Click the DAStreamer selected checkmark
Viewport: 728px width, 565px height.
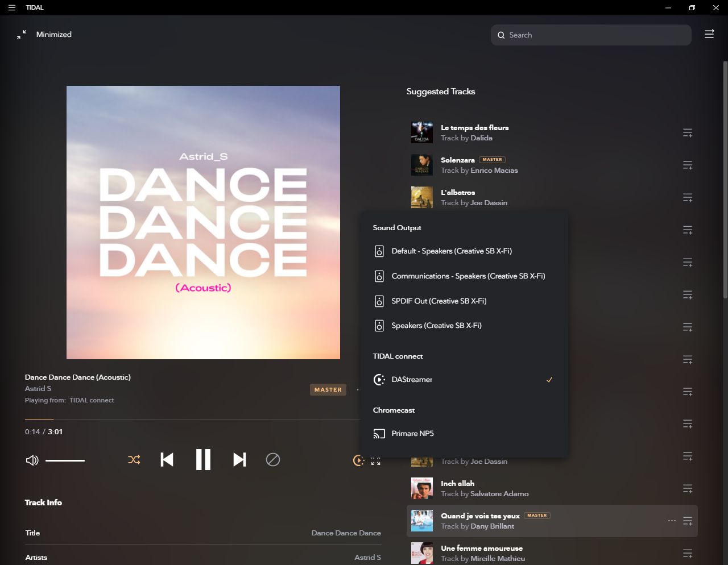pyautogui.click(x=549, y=379)
